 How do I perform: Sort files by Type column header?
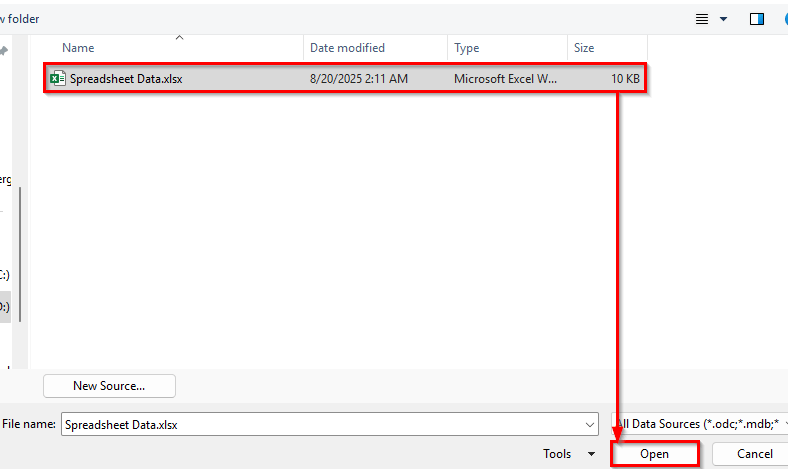467,48
